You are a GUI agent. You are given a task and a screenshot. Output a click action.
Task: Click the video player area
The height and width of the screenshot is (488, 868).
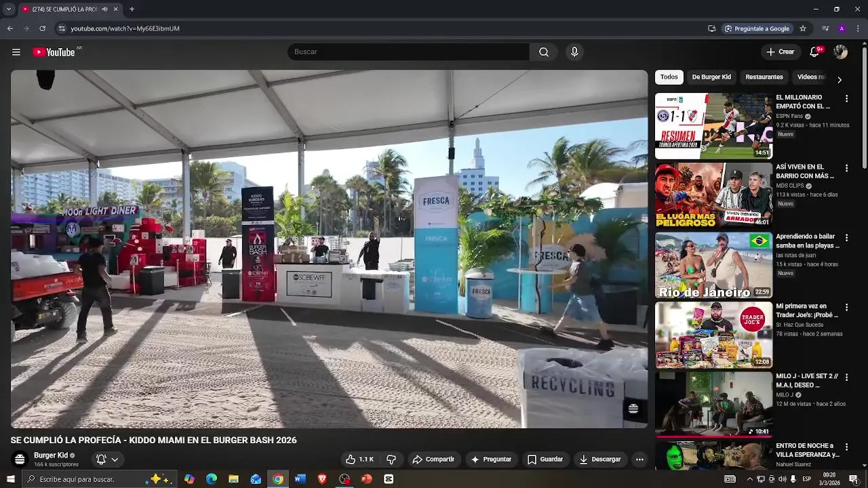pyautogui.click(x=329, y=249)
